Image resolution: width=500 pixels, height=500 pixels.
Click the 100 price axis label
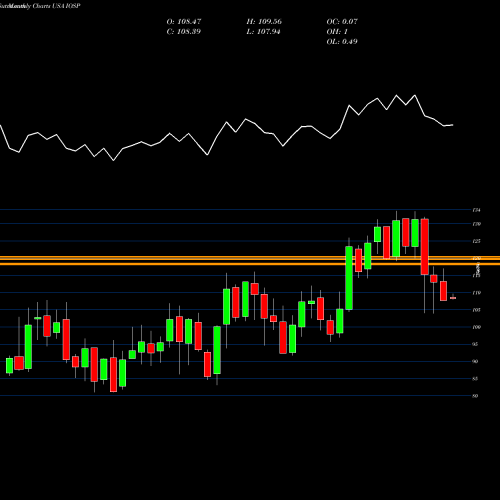point(476,327)
